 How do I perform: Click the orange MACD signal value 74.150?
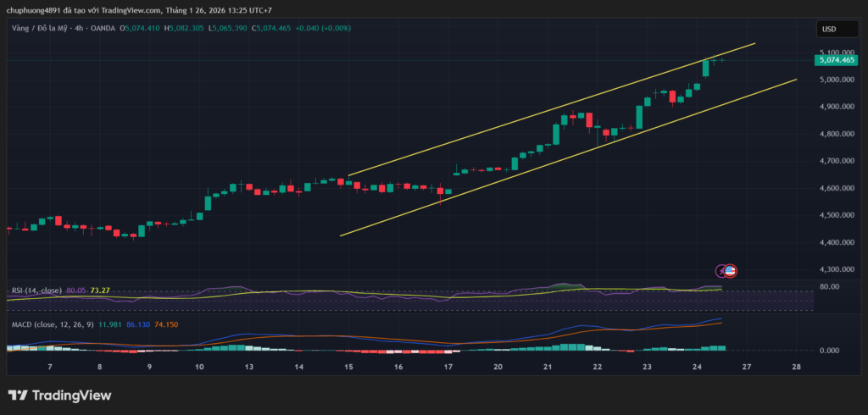(167, 324)
